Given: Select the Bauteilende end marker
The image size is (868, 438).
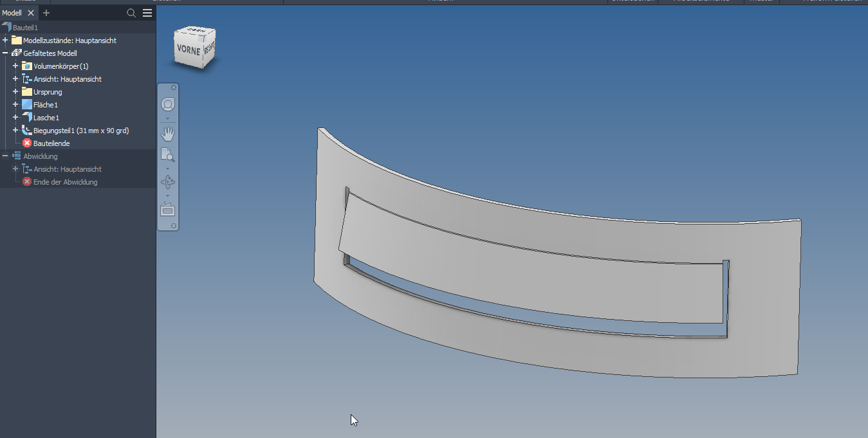Looking at the screenshot, I should [26, 143].
